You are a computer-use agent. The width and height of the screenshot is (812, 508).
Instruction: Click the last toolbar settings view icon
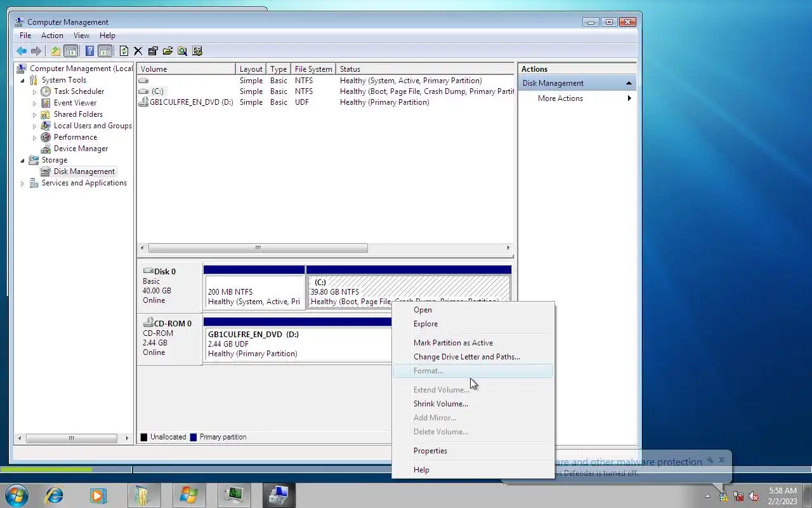click(x=197, y=51)
